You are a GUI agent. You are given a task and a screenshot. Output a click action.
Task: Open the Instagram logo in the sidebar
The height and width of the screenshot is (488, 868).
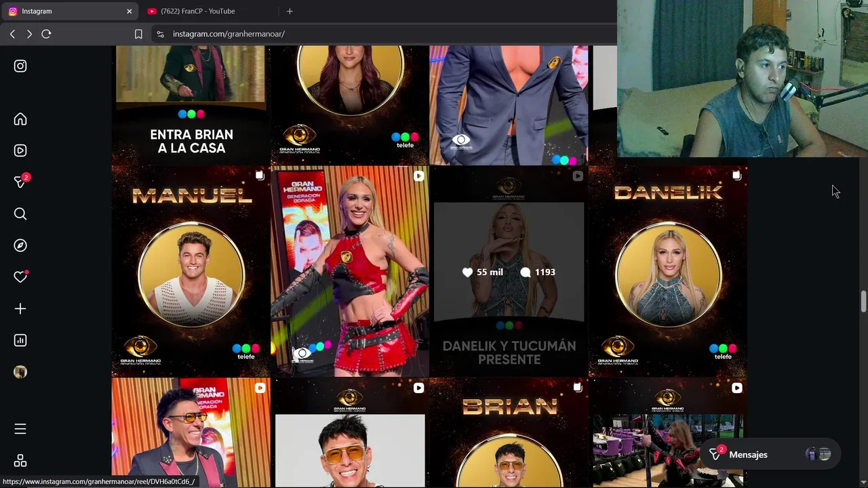(x=20, y=66)
